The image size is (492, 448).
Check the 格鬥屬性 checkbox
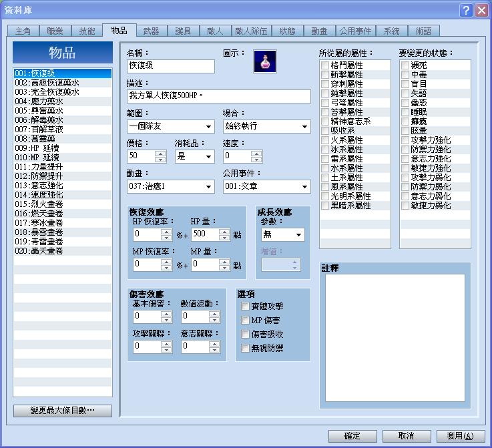point(324,65)
